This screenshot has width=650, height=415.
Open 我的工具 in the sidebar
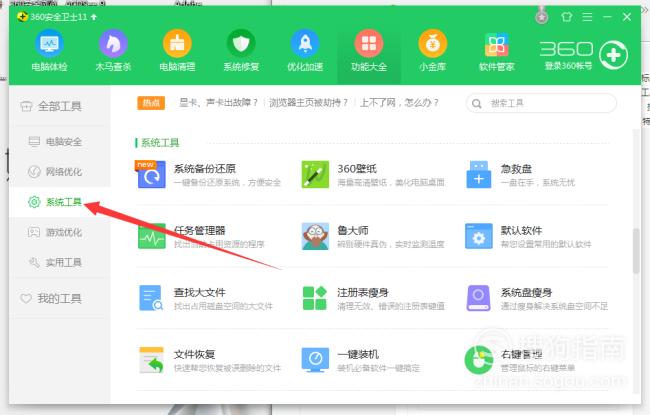click(60, 299)
